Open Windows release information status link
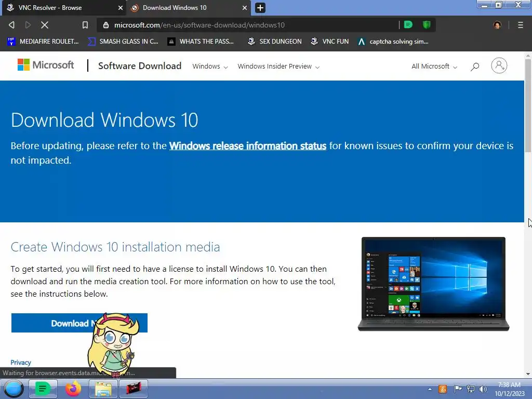532x399 pixels. click(248, 146)
